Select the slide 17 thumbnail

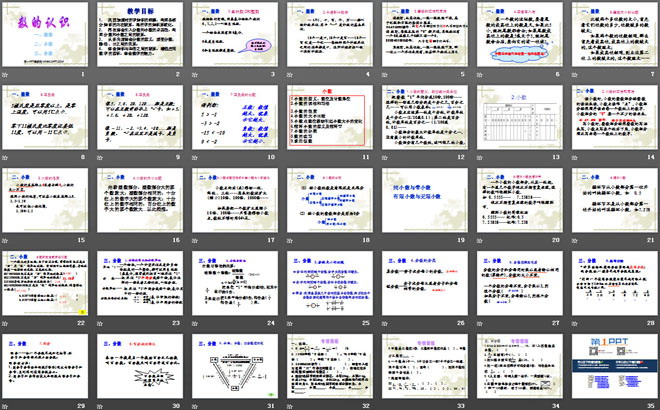point(235,200)
